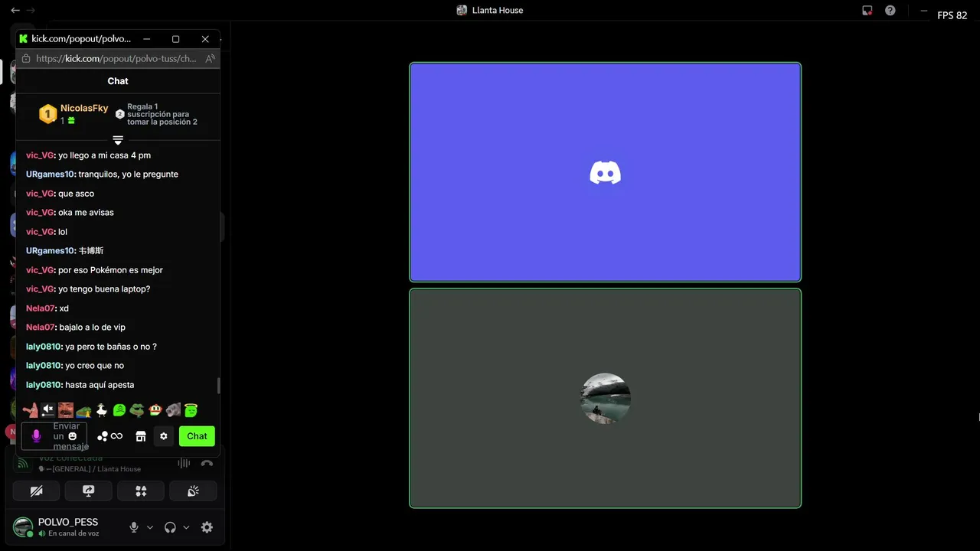The height and width of the screenshot is (551, 980).
Task: Click laly0810 username on 'hasta aquí apesta'
Action: [x=44, y=385]
